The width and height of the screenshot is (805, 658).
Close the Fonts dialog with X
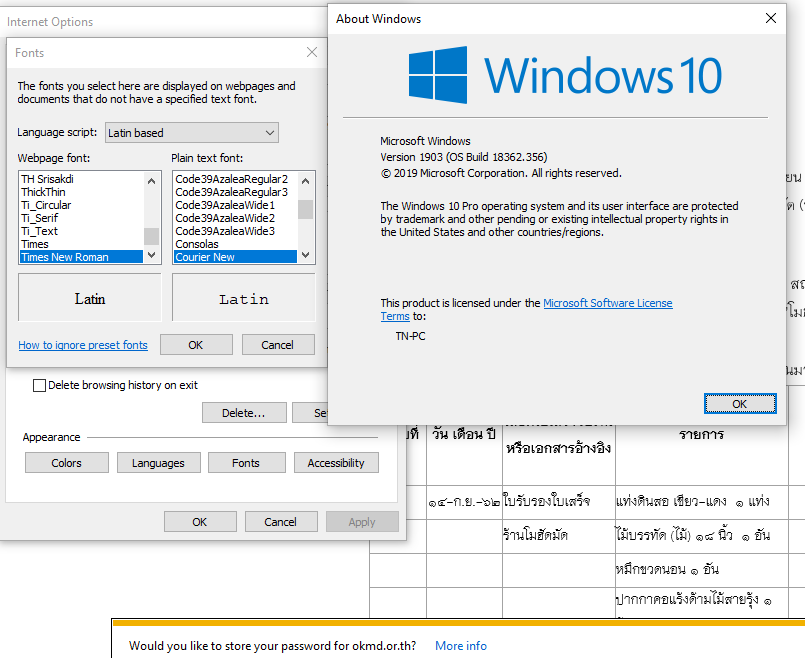(312, 52)
